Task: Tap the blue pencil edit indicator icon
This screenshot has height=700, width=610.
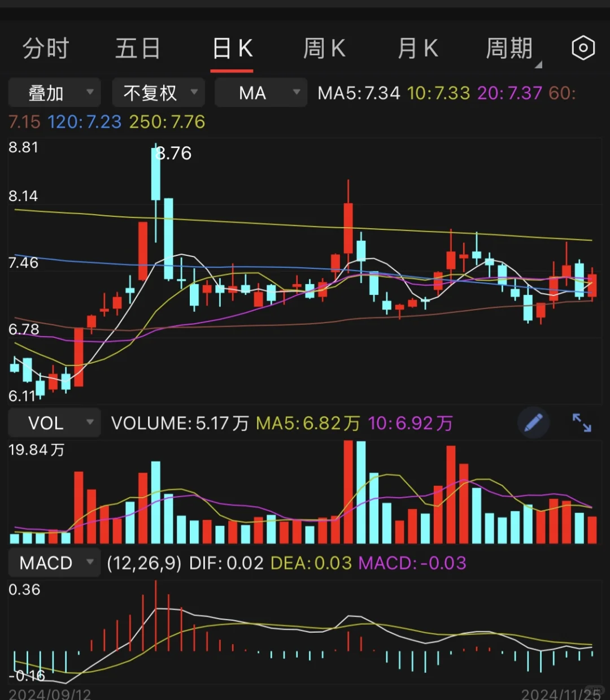Action: [x=533, y=423]
